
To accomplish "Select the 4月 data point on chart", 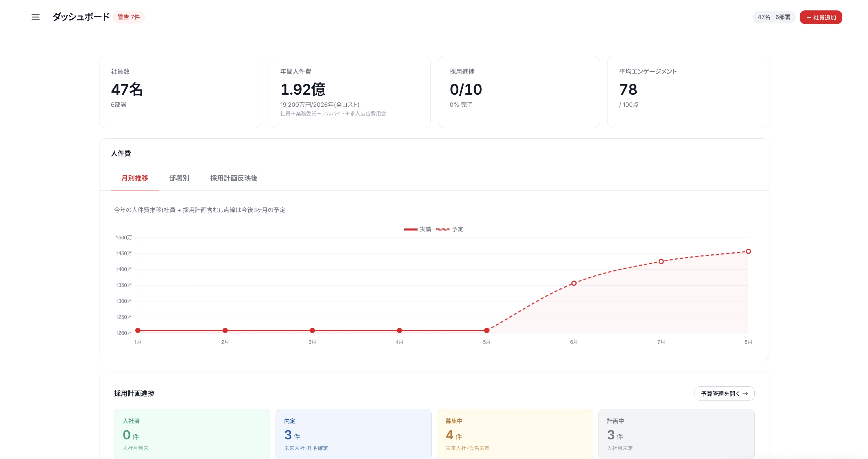I will coord(400,331).
